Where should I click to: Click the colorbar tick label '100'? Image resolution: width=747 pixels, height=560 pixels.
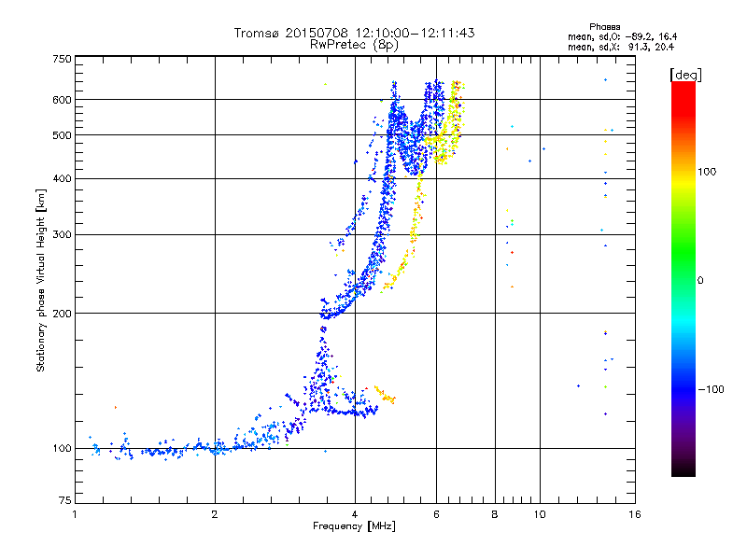click(707, 172)
